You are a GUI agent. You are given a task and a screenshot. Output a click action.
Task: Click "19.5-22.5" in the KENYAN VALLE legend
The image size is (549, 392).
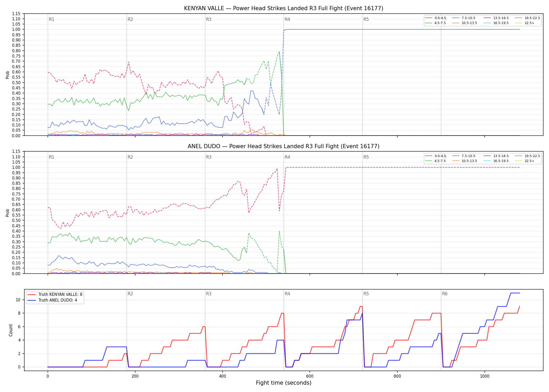(x=532, y=18)
